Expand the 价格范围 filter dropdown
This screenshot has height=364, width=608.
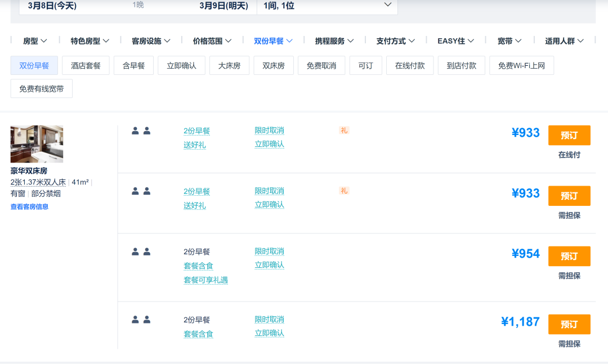pyautogui.click(x=212, y=41)
